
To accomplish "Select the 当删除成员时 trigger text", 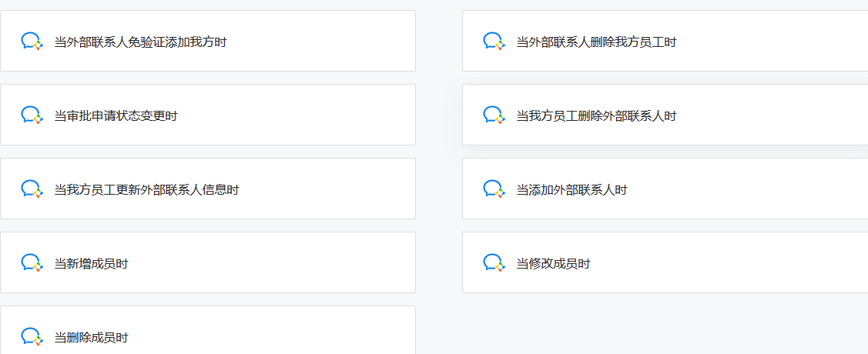I will tap(92, 337).
